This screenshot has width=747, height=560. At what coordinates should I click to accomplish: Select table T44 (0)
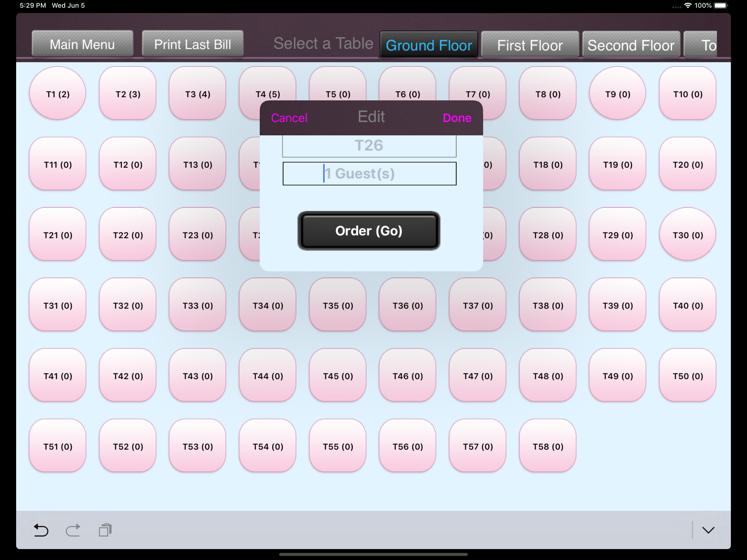(x=267, y=375)
